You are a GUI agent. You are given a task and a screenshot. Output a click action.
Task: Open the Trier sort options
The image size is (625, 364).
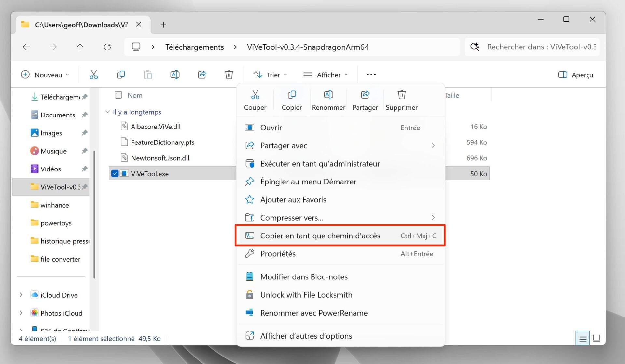[x=270, y=74]
